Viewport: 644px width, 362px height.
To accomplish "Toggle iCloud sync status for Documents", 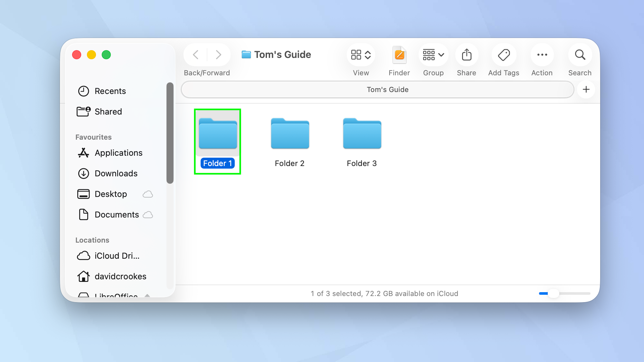I will [148, 215].
